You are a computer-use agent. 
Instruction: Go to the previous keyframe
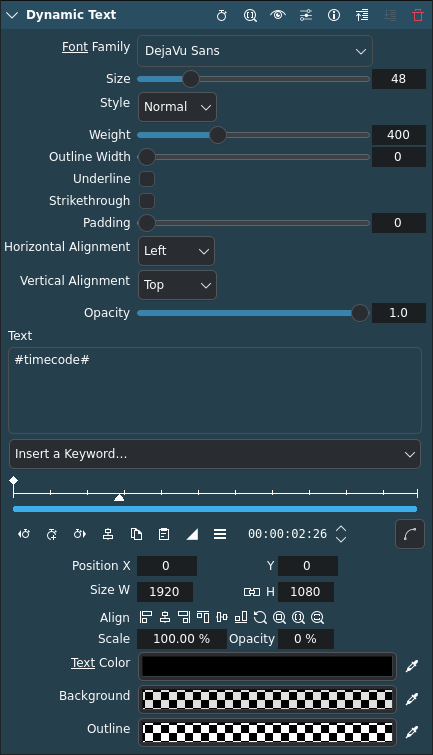tap(24, 534)
